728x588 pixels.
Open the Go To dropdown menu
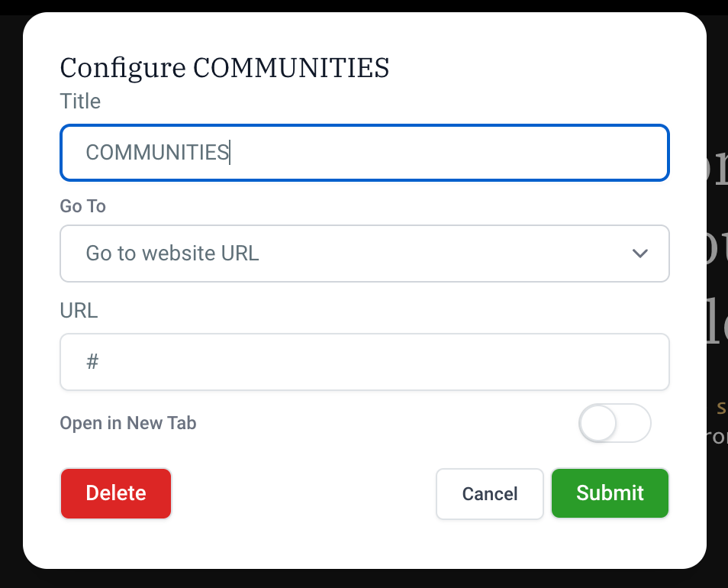(x=364, y=254)
